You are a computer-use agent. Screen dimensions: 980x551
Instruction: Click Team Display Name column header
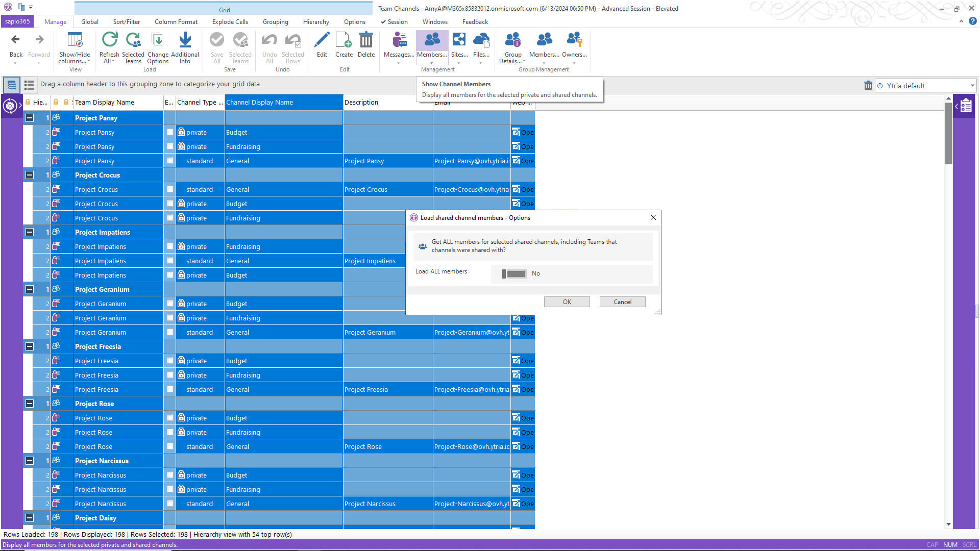(117, 103)
